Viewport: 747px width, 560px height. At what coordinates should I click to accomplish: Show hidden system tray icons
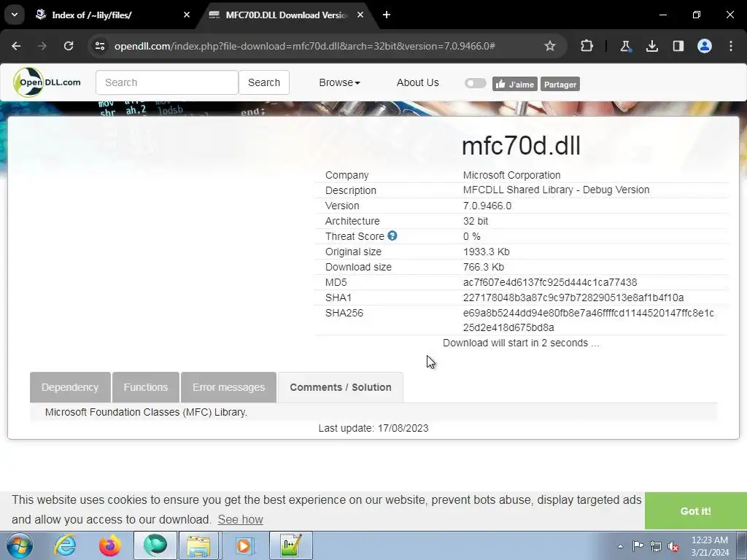pyautogui.click(x=620, y=546)
